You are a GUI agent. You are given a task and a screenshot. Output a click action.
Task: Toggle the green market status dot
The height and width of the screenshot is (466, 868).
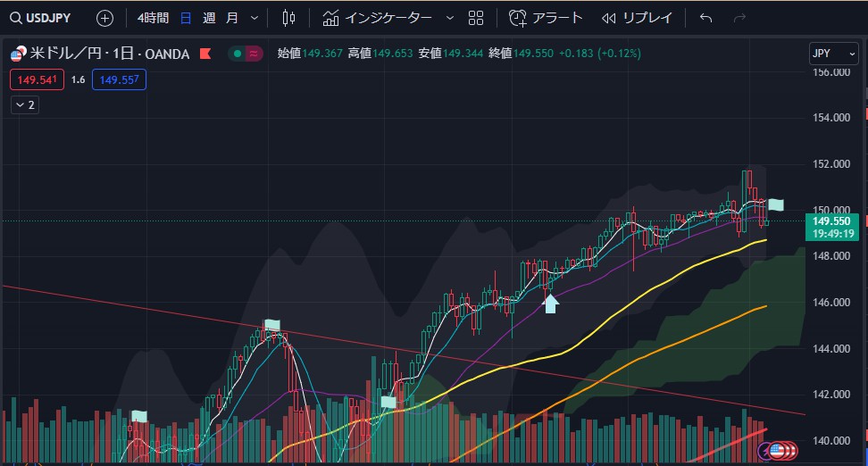(x=238, y=54)
